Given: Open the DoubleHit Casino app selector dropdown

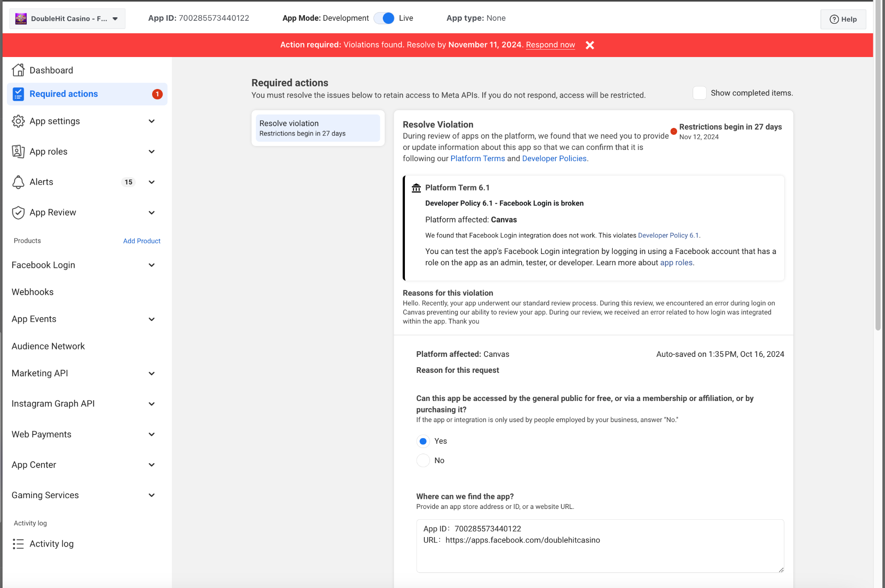Looking at the screenshot, I should click(x=67, y=19).
